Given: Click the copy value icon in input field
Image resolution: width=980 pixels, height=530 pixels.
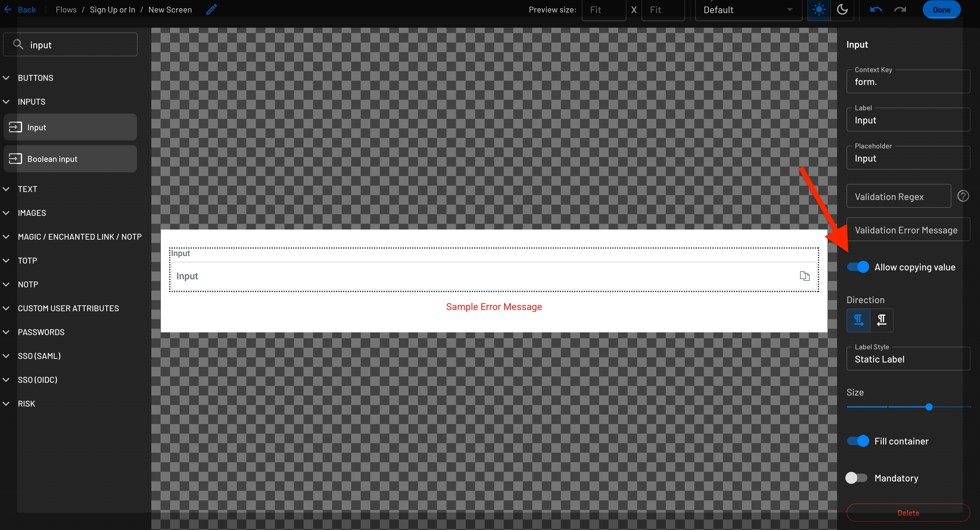Looking at the screenshot, I should point(805,275).
